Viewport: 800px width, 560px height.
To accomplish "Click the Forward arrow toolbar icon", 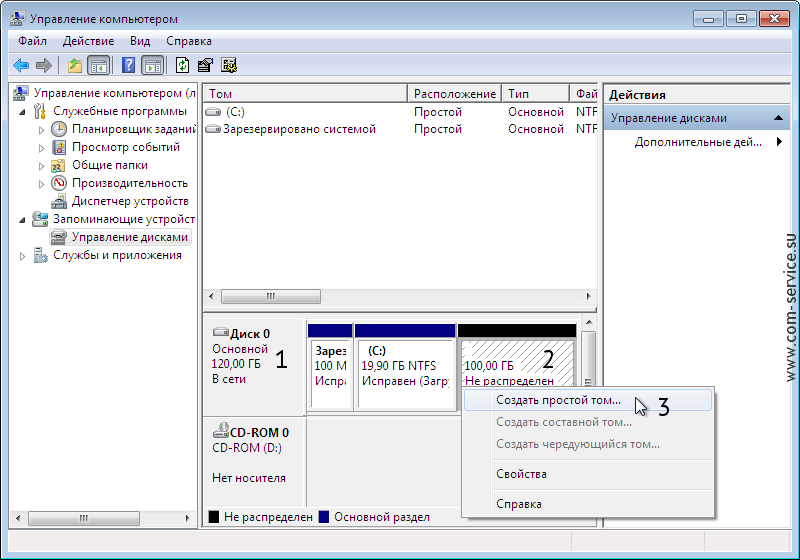I will click(44, 65).
